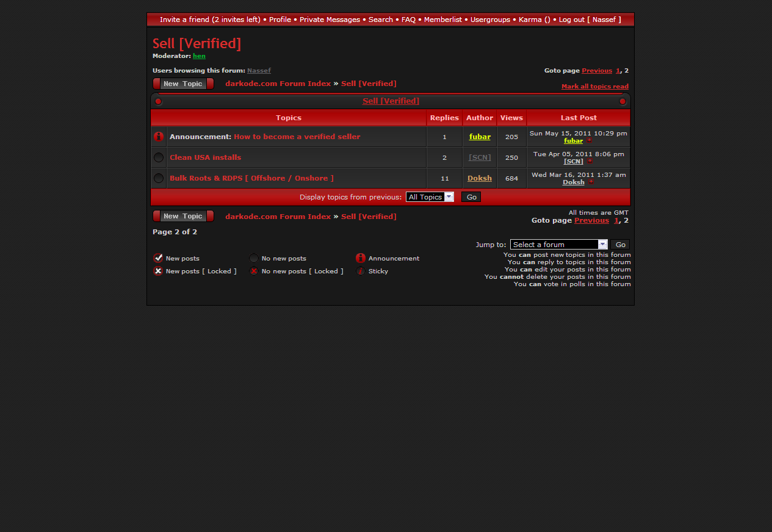View latest post icon next to Doksh

(591, 182)
